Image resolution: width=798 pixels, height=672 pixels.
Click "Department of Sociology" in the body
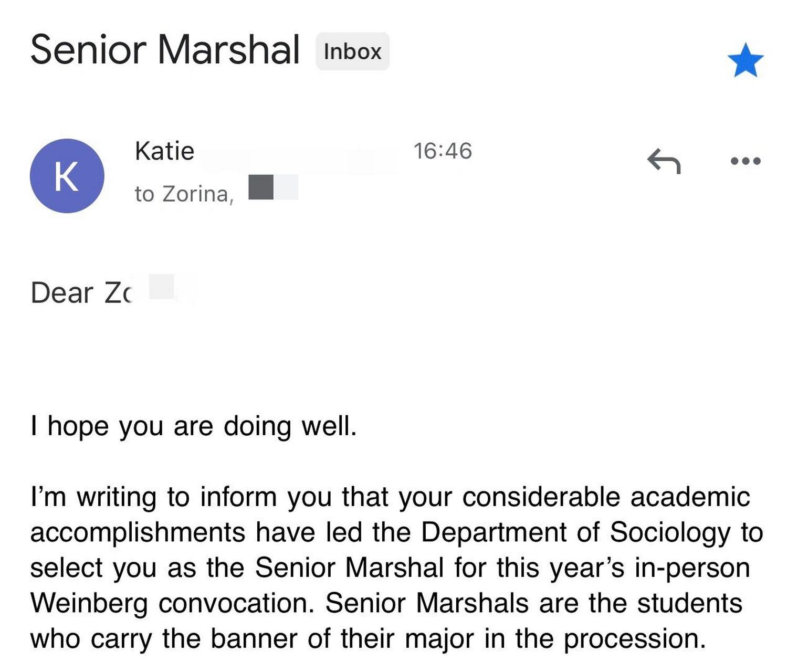pos(575,532)
